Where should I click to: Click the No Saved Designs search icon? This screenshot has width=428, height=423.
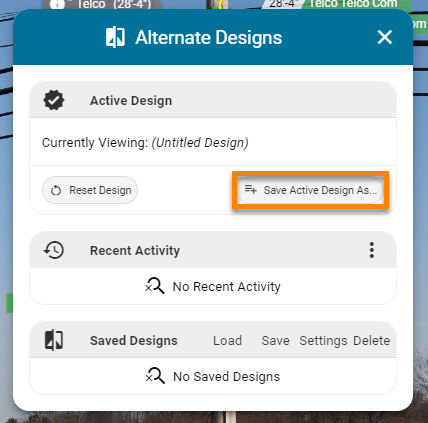[x=155, y=376]
